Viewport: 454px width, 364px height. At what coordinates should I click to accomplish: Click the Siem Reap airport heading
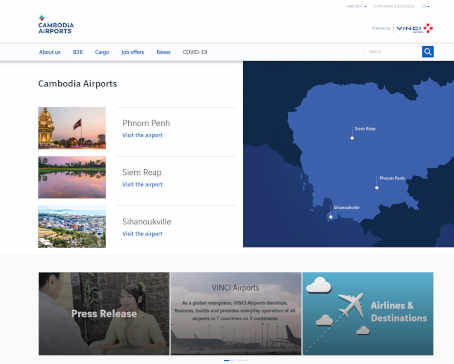[142, 172]
